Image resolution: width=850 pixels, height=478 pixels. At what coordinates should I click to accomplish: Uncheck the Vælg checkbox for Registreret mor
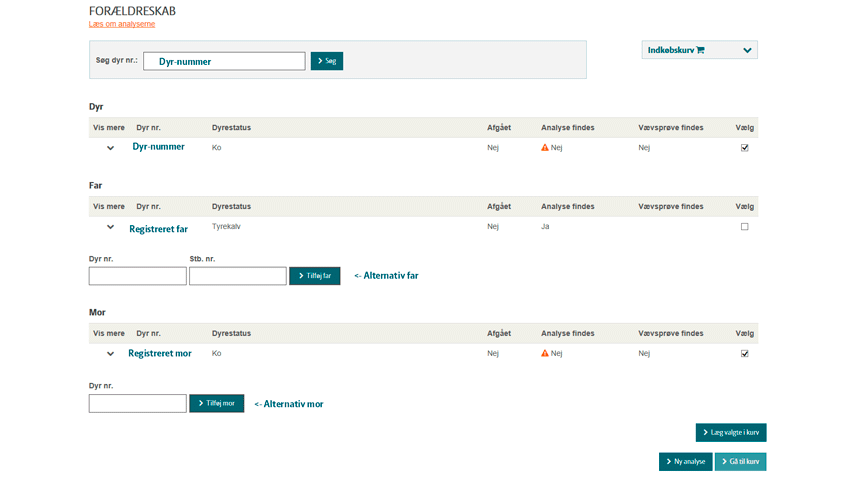coord(744,354)
